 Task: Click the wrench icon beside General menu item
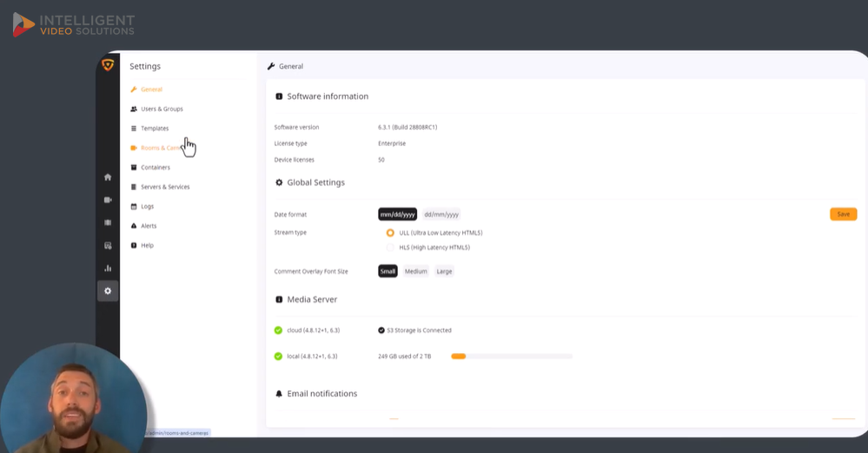(x=134, y=90)
